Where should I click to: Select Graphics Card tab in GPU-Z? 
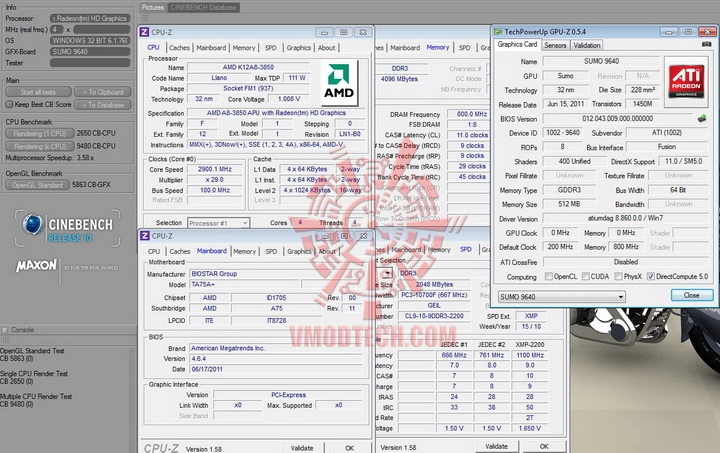(x=517, y=45)
